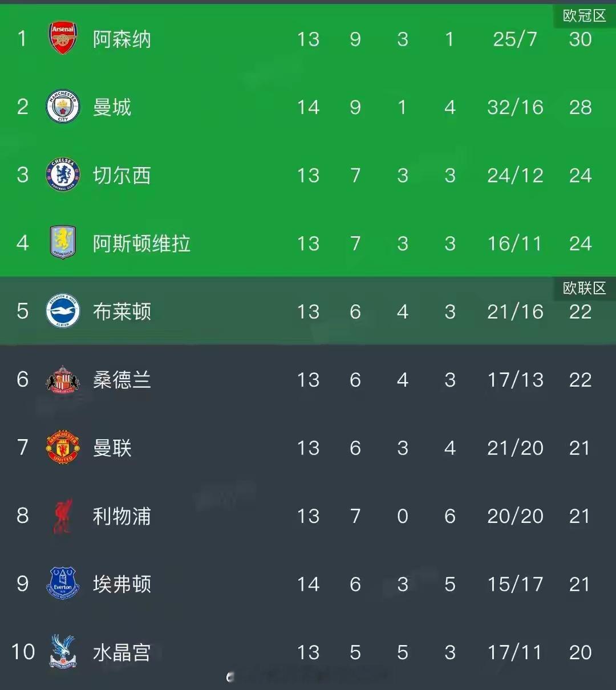Open the Sunderland club crest
The width and height of the screenshot is (616, 690).
click(63, 379)
